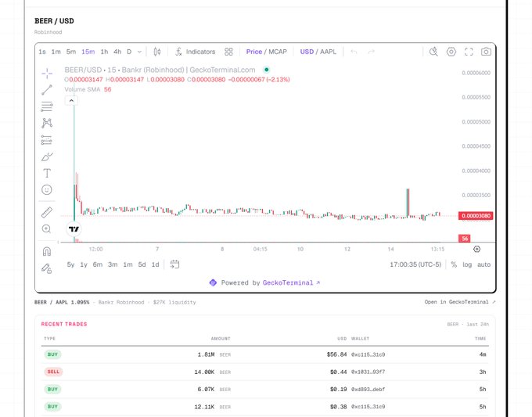Set bottom date range to 1m
532x417 pixels.
(128, 264)
